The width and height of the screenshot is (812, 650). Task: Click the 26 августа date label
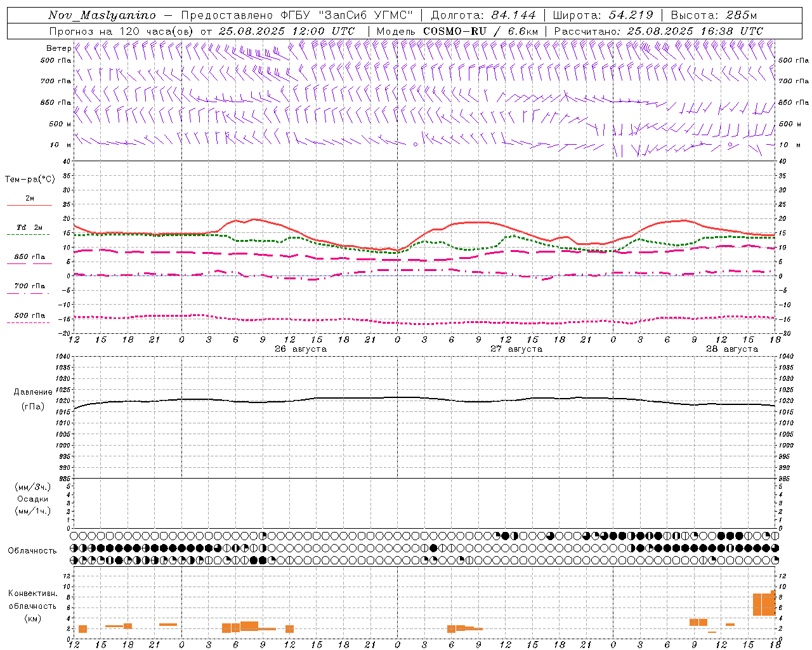(301, 349)
